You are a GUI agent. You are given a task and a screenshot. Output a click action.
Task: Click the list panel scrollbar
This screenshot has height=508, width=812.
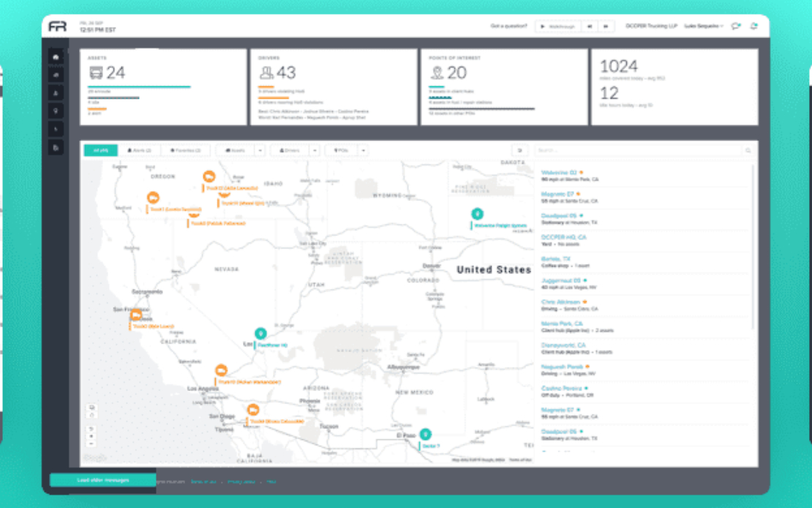(x=753, y=246)
